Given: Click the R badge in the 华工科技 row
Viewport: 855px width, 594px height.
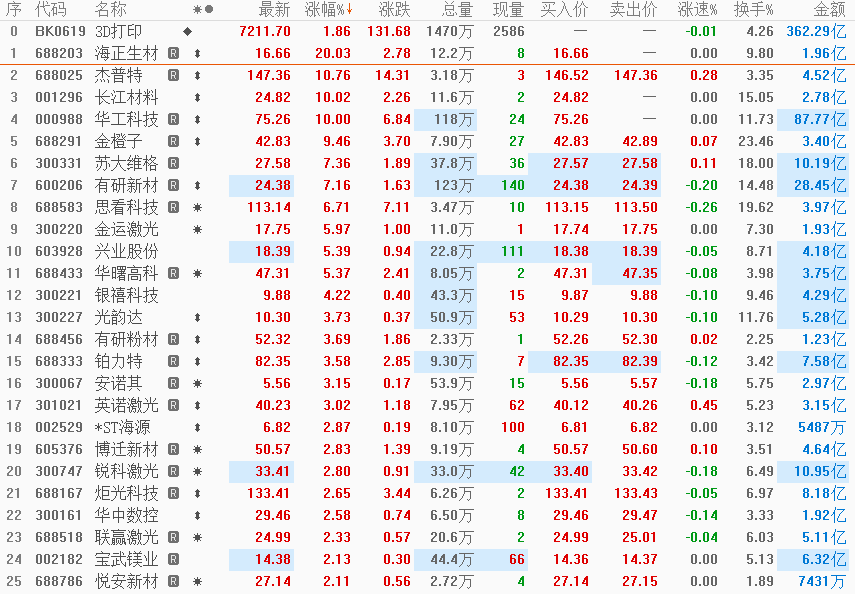Looking at the screenshot, I should [173, 119].
